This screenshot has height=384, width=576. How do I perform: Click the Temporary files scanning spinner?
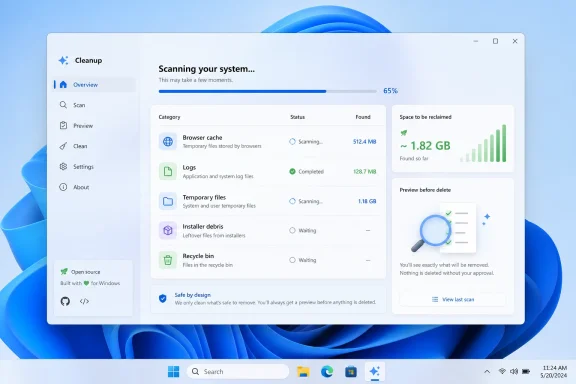[x=292, y=201]
